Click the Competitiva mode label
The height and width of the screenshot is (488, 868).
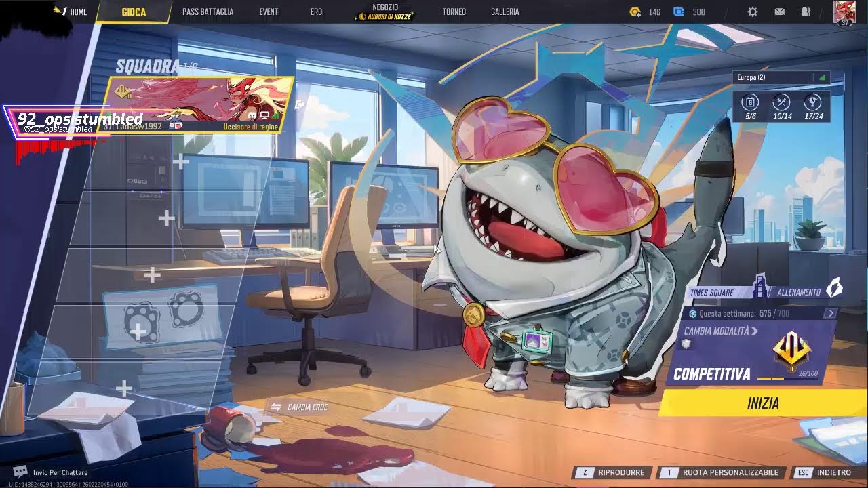click(711, 373)
